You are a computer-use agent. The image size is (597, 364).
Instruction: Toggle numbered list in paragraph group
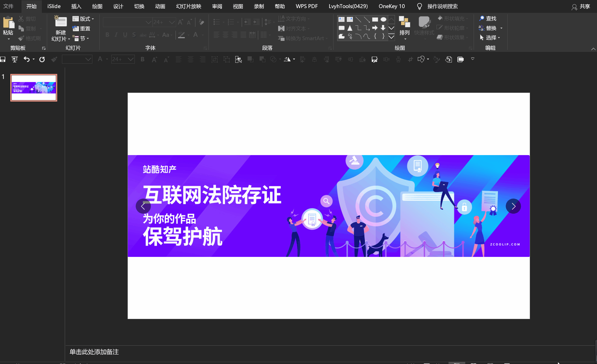[x=231, y=22]
